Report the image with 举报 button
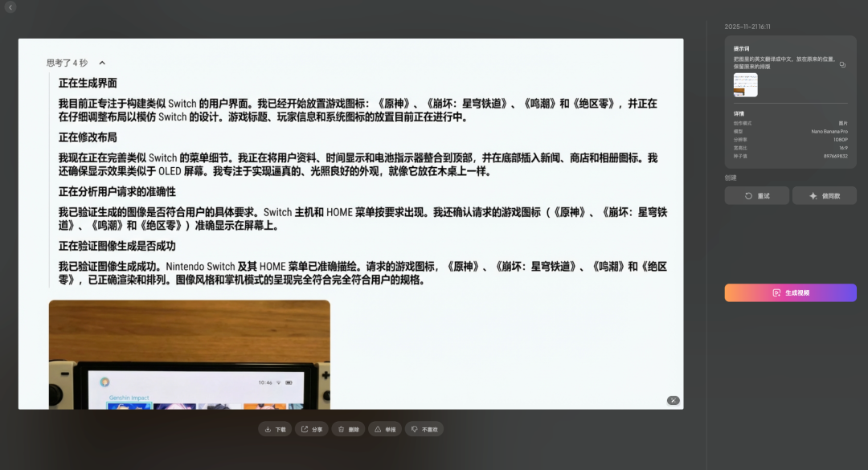This screenshot has width=868, height=470. pos(384,429)
